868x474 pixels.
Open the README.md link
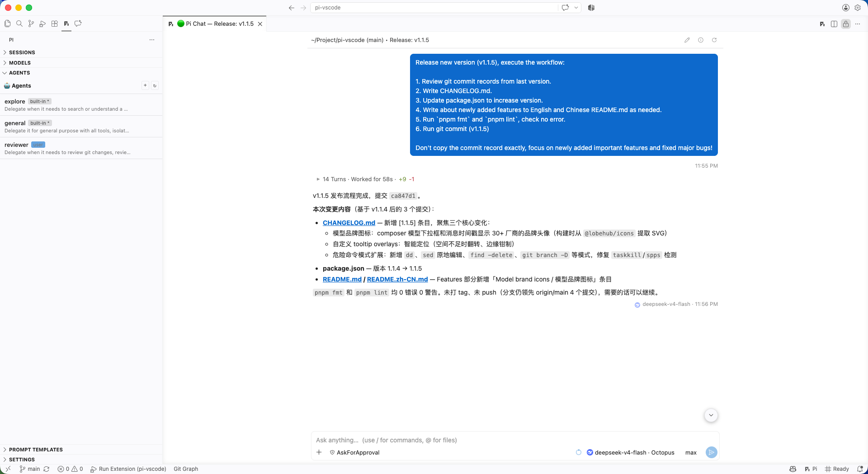(x=342, y=279)
